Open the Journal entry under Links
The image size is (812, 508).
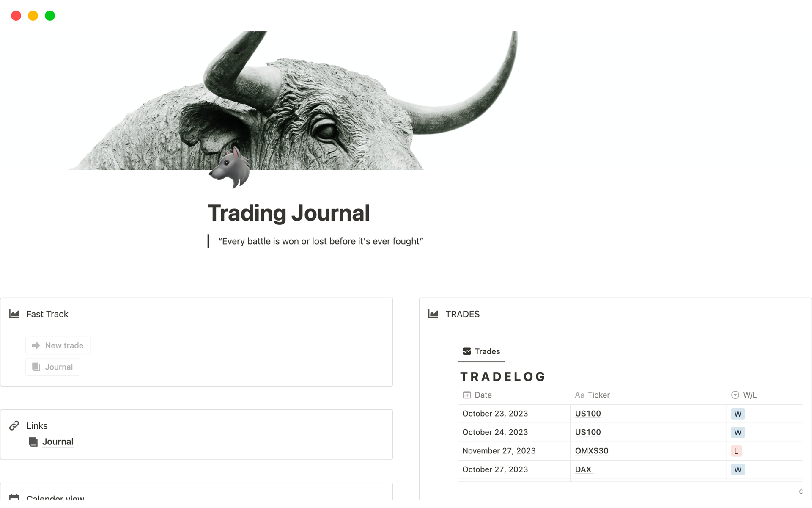point(57,441)
